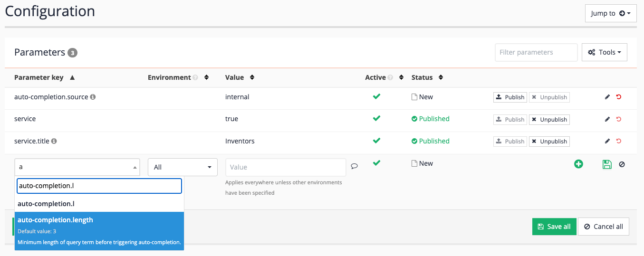Click the parameters count badge
The image size is (644, 256).
pos(72,53)
